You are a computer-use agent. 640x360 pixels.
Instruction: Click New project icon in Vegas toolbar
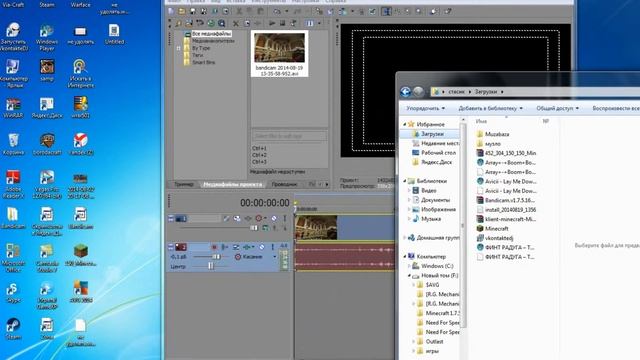pos(171,11)
